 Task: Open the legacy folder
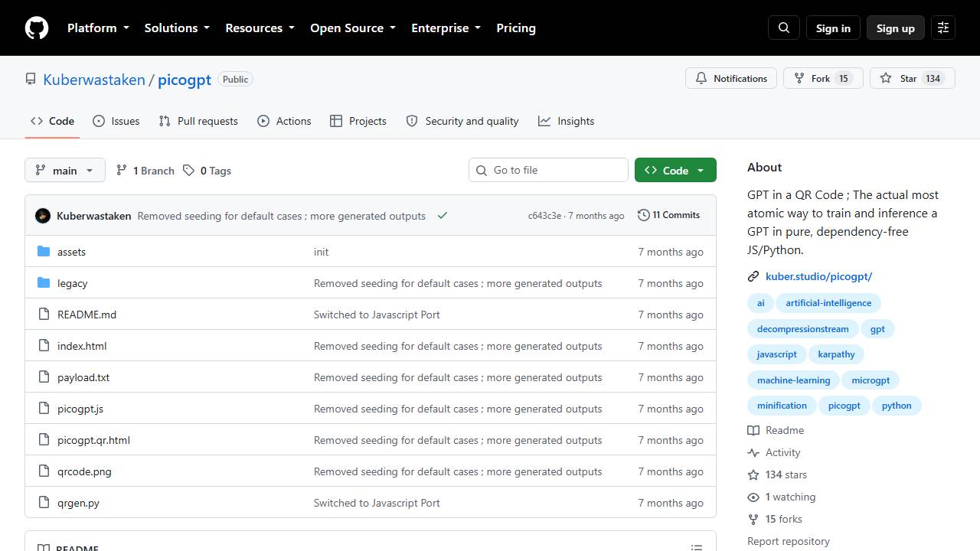click(x=72, y=283)
